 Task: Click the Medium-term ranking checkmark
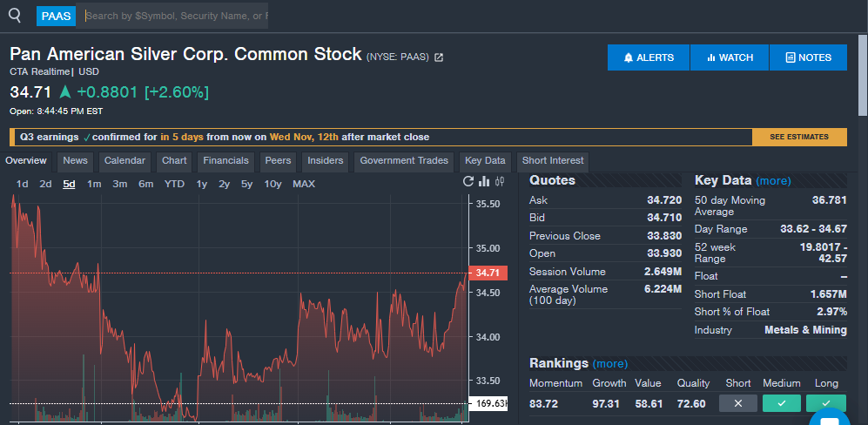[781, 403]
